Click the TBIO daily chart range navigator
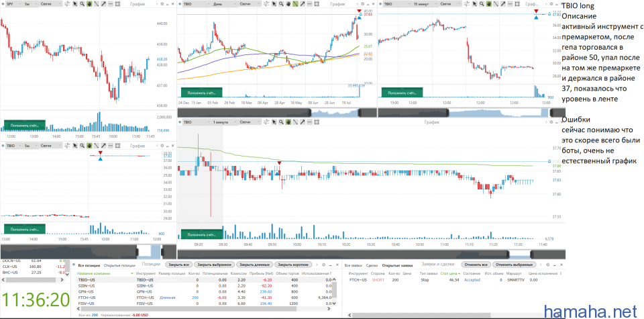Screen dimensions: 644x319 (277, 112)
